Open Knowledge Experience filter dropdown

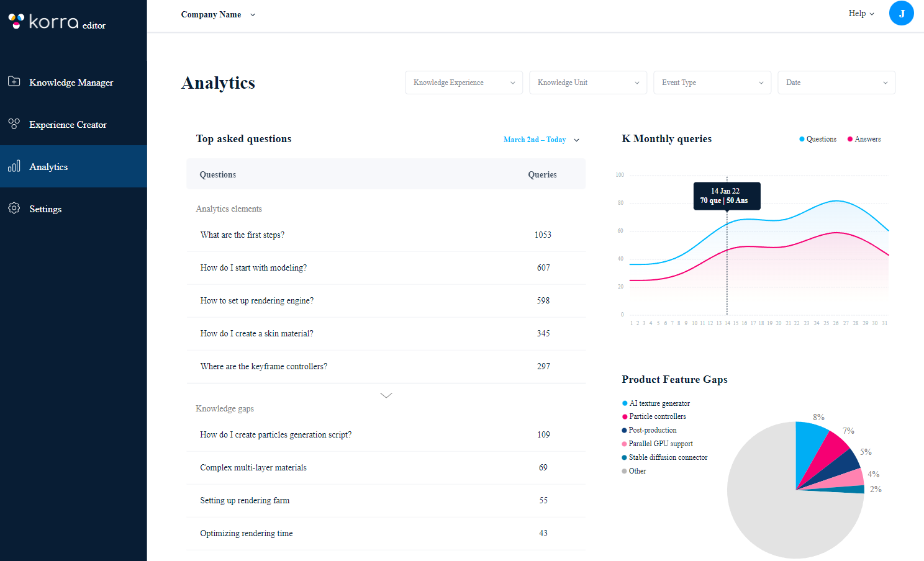click(x=464, y=83)
